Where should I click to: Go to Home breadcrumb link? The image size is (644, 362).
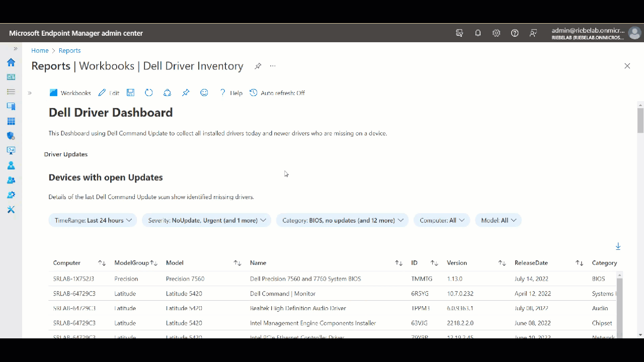tap(40, 51)
